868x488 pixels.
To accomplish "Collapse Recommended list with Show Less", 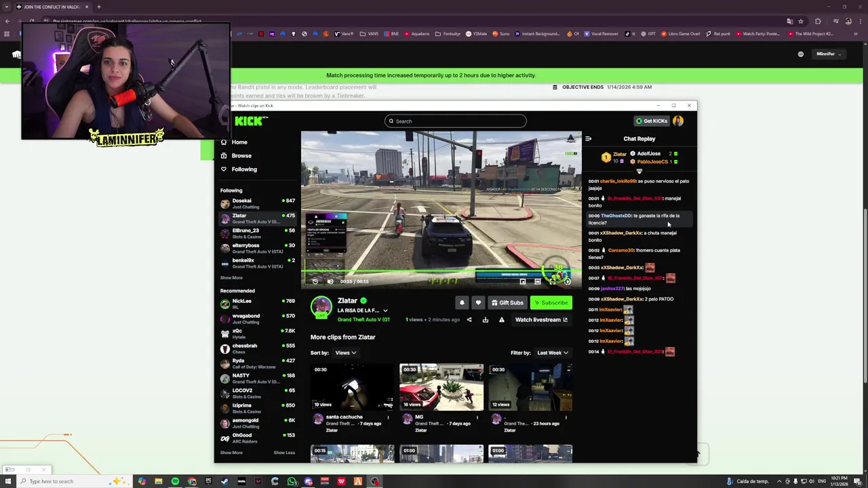I will coord(284,453).
